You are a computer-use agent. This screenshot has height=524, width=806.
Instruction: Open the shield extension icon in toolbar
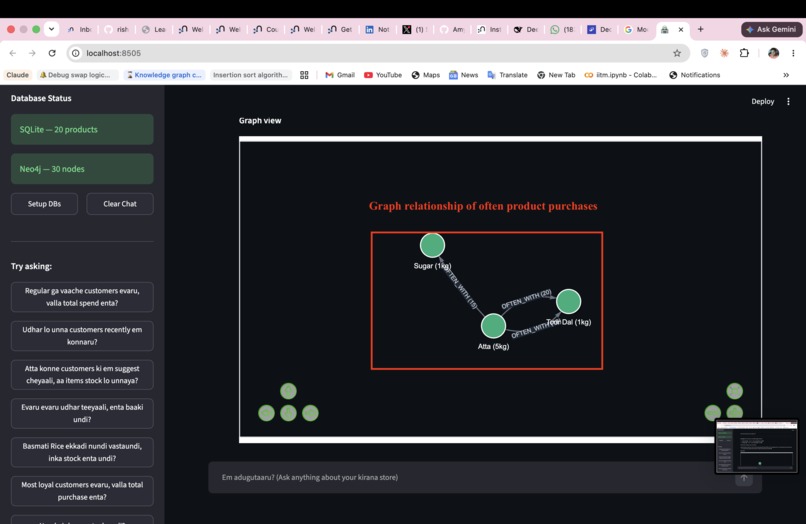[x=705, y=53]
